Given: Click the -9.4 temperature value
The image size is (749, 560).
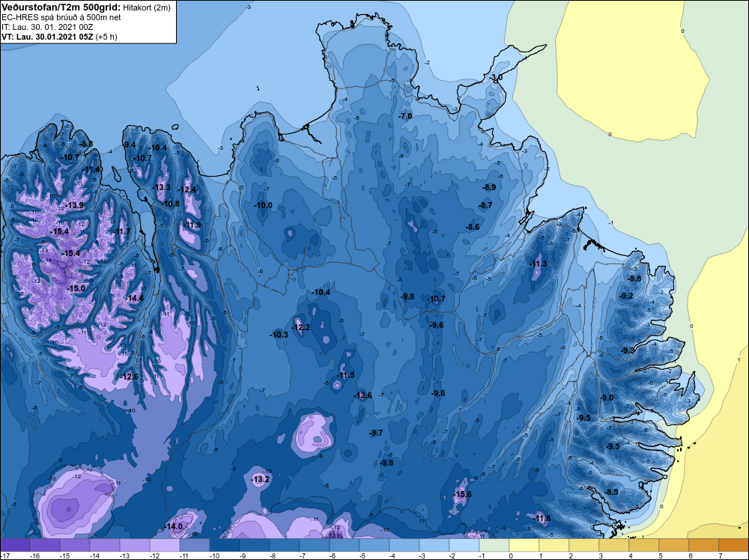Looking at the screenshot, I should click(130, 144).
